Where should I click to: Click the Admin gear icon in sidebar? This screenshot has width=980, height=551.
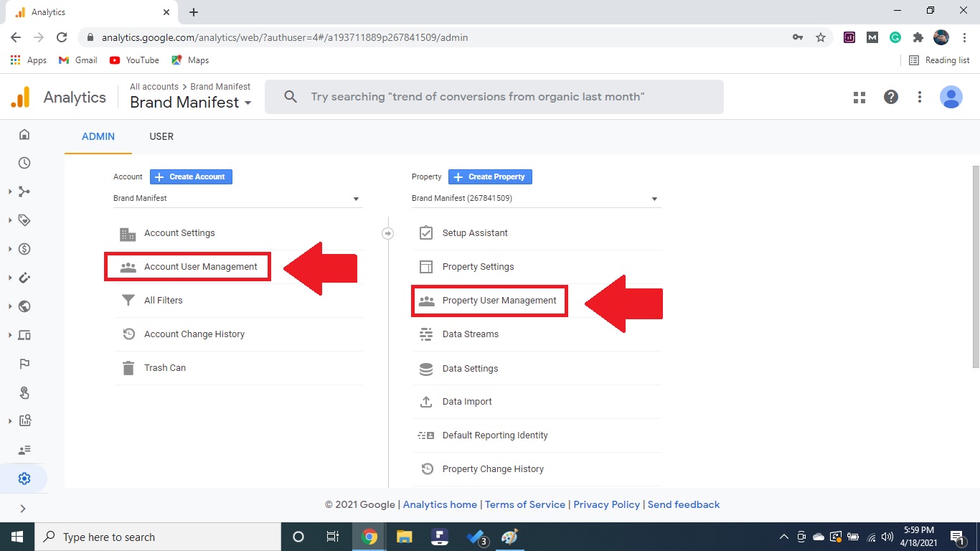(x=24, y=479)
